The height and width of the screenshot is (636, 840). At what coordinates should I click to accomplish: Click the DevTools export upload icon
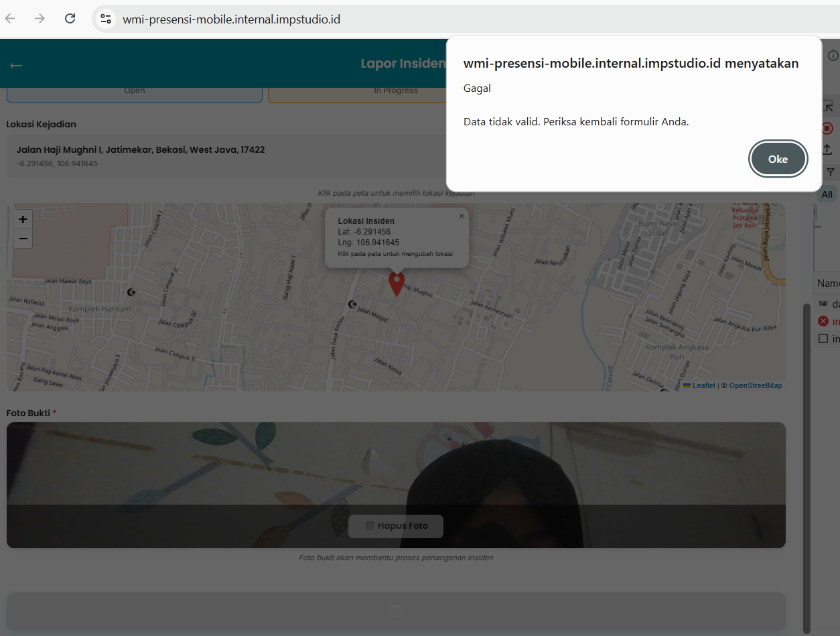[827, 149]
